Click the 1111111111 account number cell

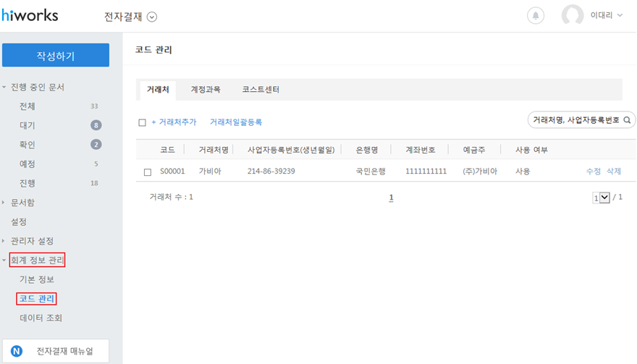(x=426, y=172)
